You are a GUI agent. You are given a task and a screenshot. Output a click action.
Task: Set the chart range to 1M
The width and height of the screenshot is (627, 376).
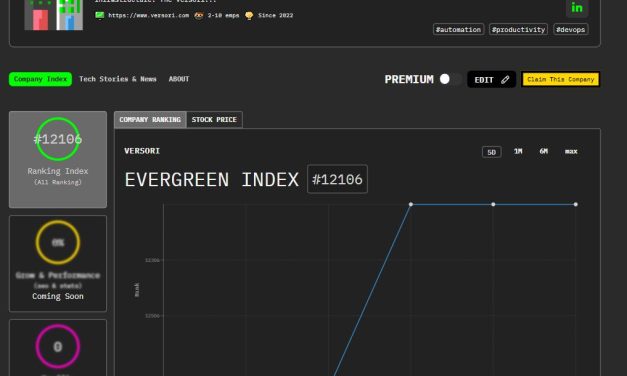pos(518,151)
